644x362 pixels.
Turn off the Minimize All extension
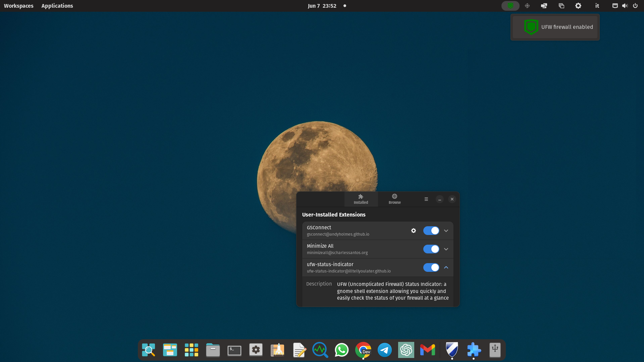coord(431,249)
